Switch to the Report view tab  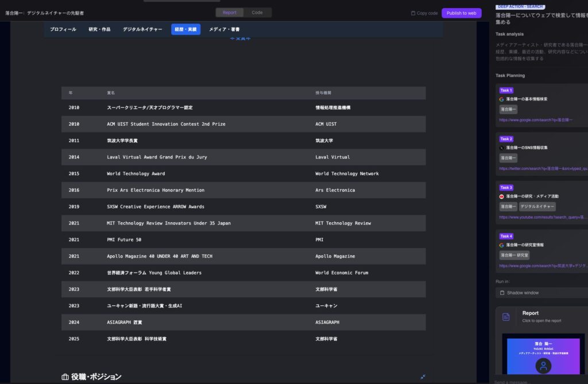pyautogui.click(x=229, y=13)
